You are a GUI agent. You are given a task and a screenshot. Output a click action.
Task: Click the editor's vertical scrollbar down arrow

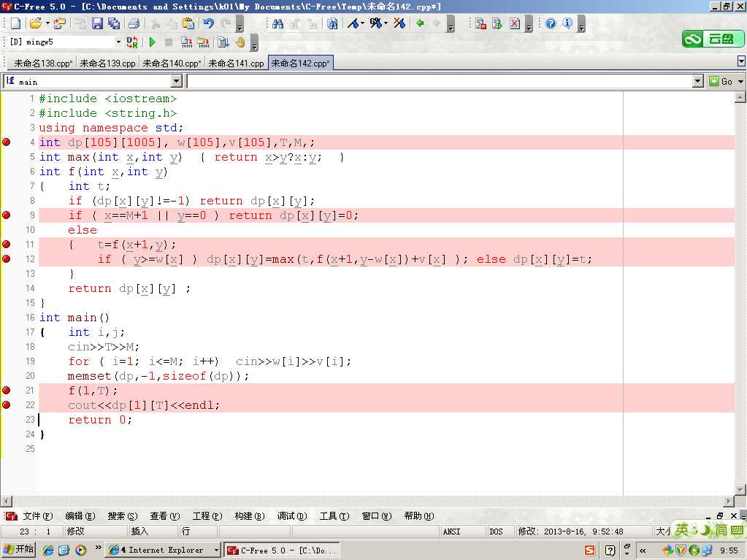tap(740, 490)
